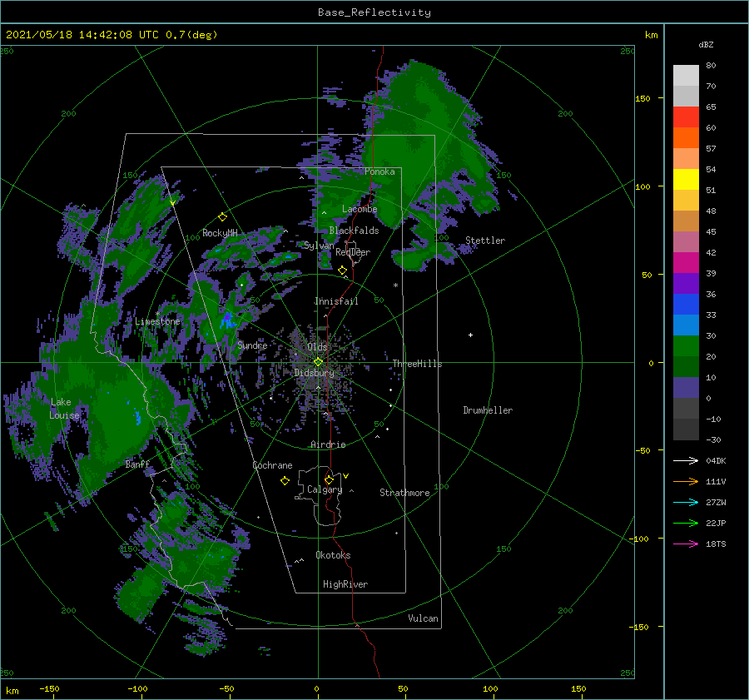Pick the light blue 30-33 dBZ swatch

686,325
